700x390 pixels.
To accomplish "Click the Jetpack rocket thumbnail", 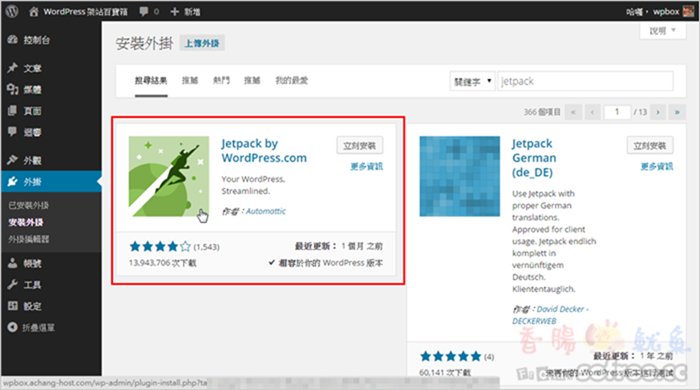I will (x=169, y=176).
